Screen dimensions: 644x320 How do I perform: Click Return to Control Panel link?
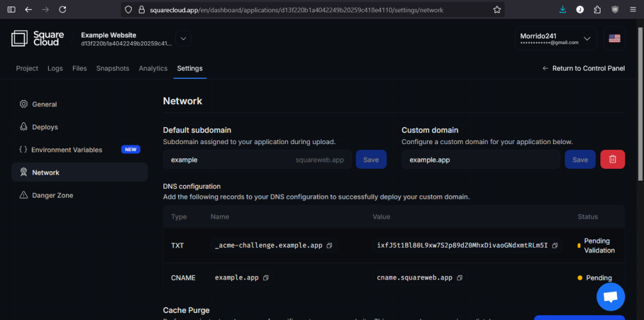[583, 68]
